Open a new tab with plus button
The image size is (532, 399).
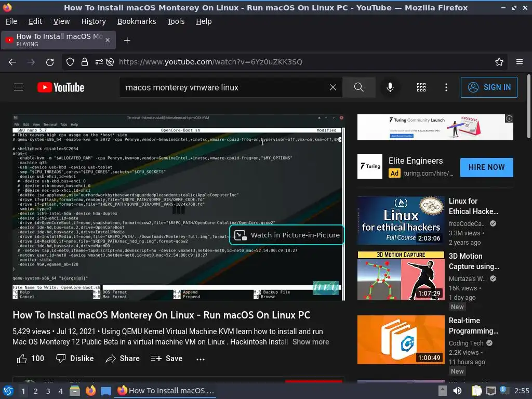coord(127,41)
